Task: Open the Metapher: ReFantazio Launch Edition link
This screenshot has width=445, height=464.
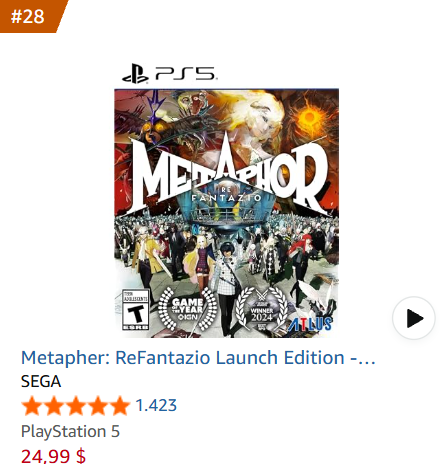Action: point(198,358)
